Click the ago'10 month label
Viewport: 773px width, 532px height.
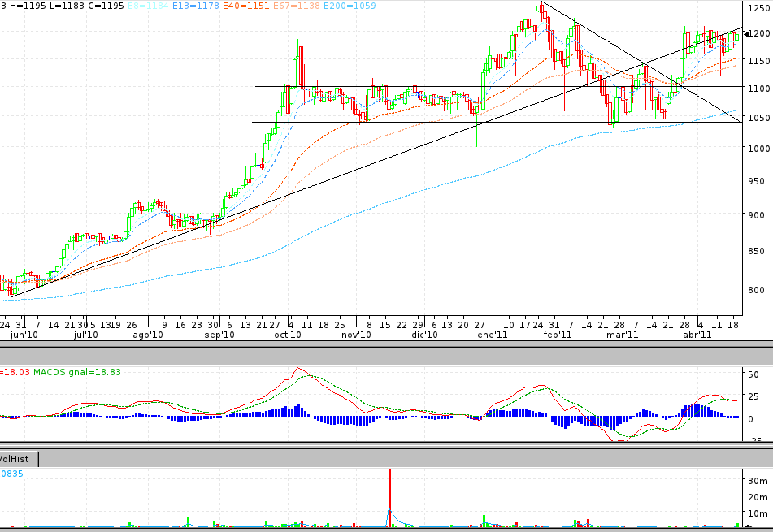tap(148, 335)
